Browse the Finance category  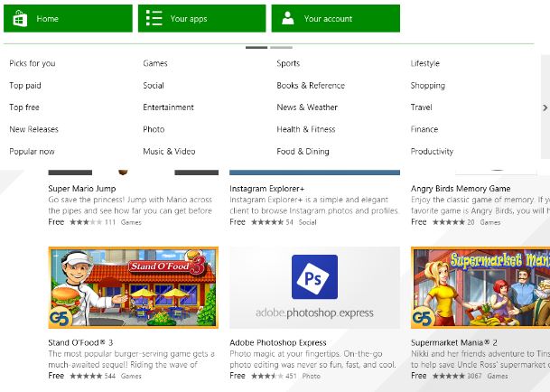[424, 129]
